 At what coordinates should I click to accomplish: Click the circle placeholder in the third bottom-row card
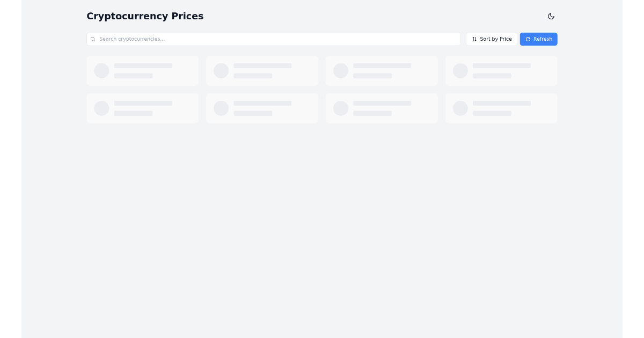[341, 108]
